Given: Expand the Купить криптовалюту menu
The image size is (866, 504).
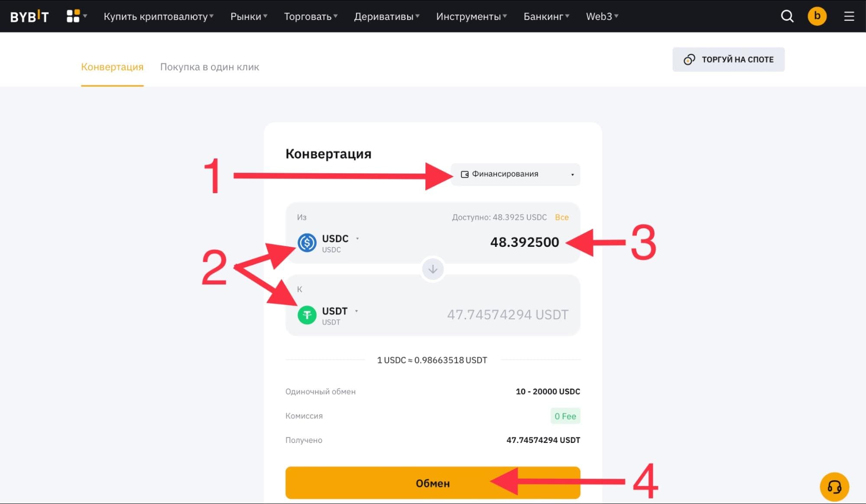Looking at the screenshot, I should click(159, 16).
